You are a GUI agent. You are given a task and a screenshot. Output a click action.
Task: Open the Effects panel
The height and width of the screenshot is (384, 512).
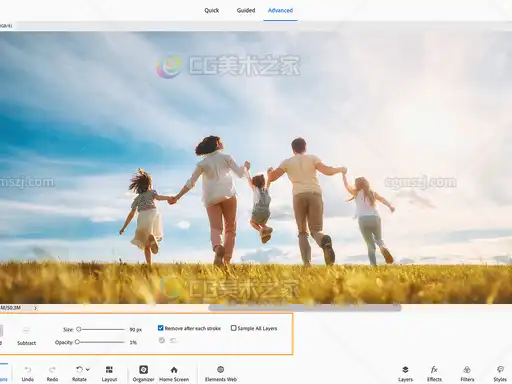(434, 374)
